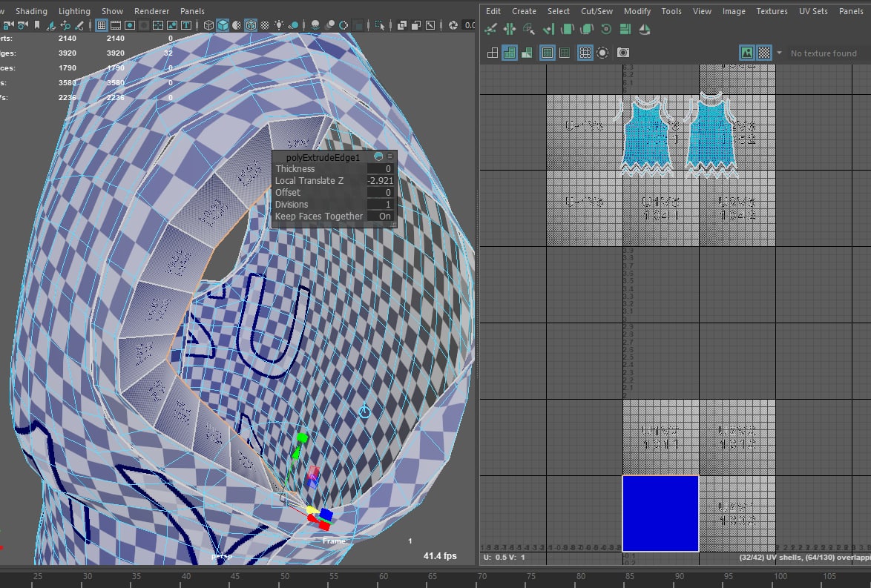871x588 pixels.
Task: Click the Screen Space Ambient Occlusion icon
Action: click(x=315, y=25)
